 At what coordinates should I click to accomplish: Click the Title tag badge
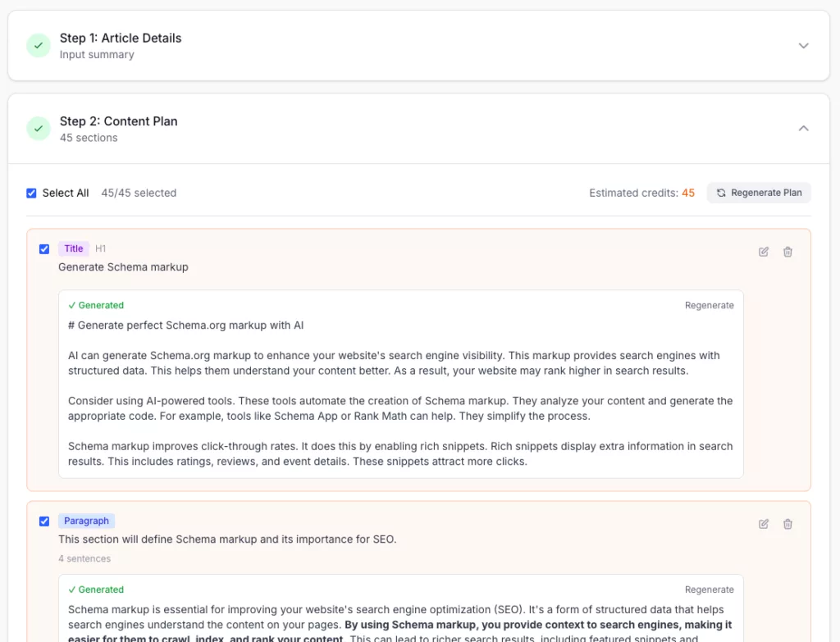(74, 248)
